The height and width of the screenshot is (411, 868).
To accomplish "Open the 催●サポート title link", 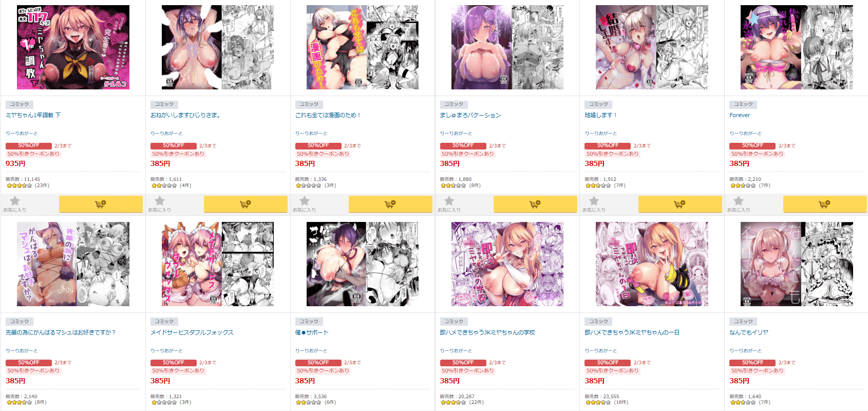I will coord(312,332).
